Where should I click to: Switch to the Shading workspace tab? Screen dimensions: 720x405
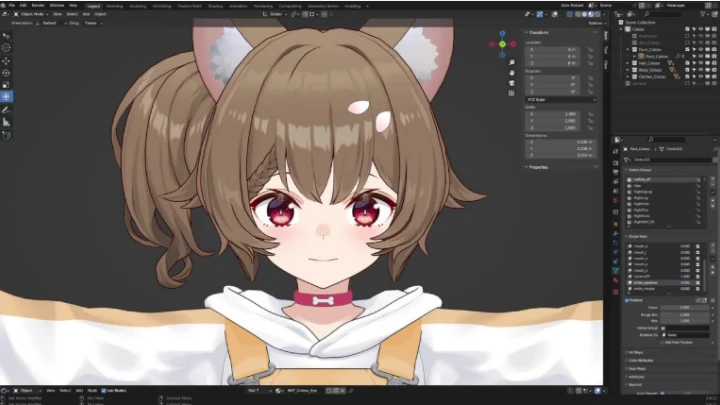pos(215,6)
